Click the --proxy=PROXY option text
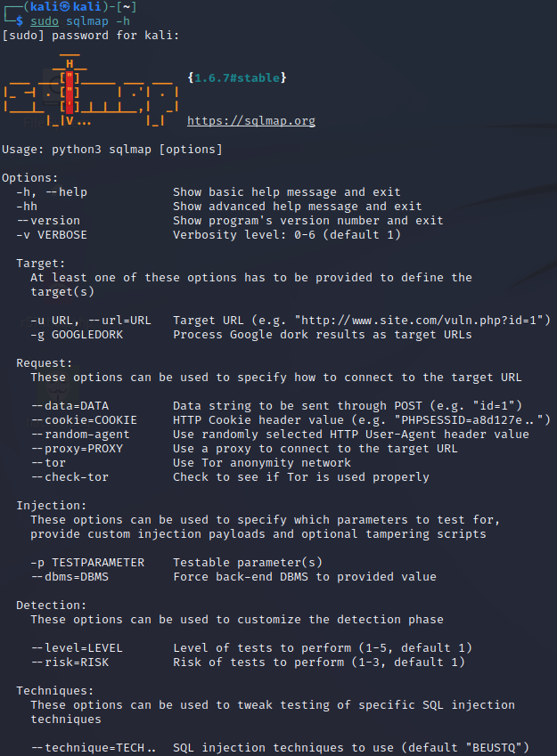Image resolution: width=557 pixels, height=756 pixels. [77, 449]
